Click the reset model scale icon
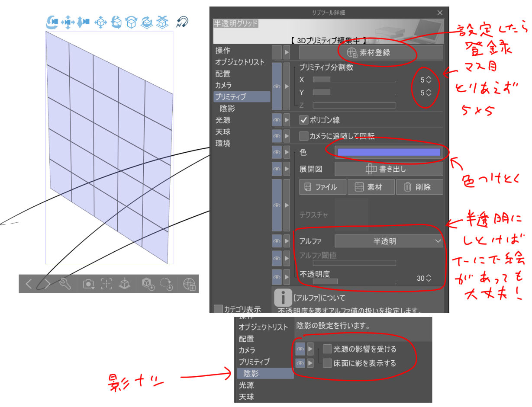The height and width of the screenshot is (407, 532). [148, 284]
